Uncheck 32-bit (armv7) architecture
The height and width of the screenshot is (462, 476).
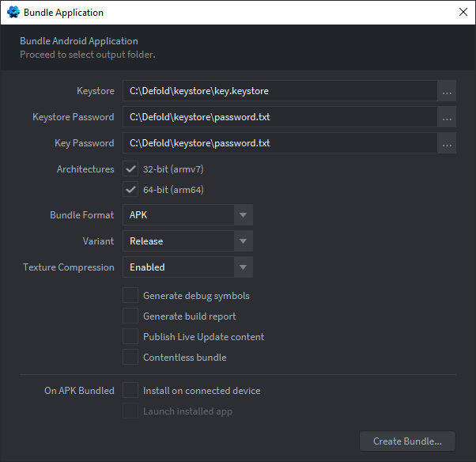[130, 169]
